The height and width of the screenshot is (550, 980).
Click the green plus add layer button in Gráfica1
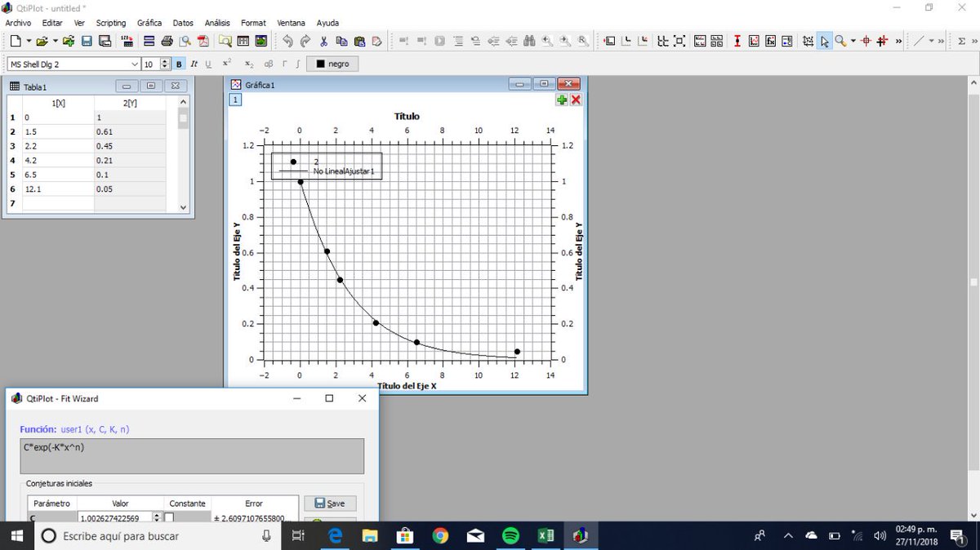pyautogui.click(x=562, y=100)
